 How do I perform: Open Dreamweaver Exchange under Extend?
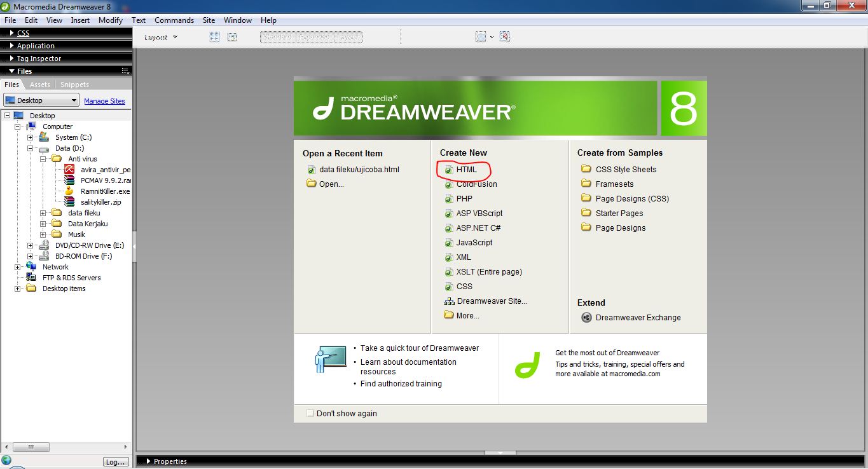click(x=631, y=318)
